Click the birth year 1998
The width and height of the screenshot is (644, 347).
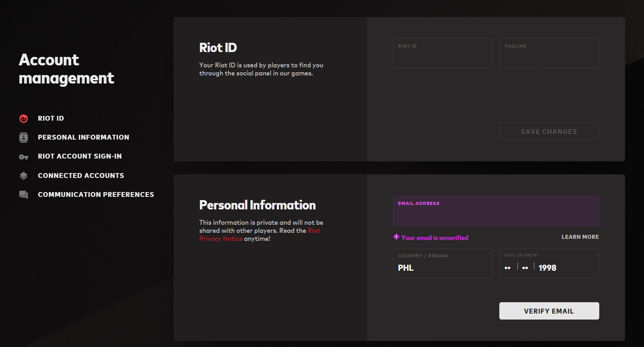pos(547,268)
